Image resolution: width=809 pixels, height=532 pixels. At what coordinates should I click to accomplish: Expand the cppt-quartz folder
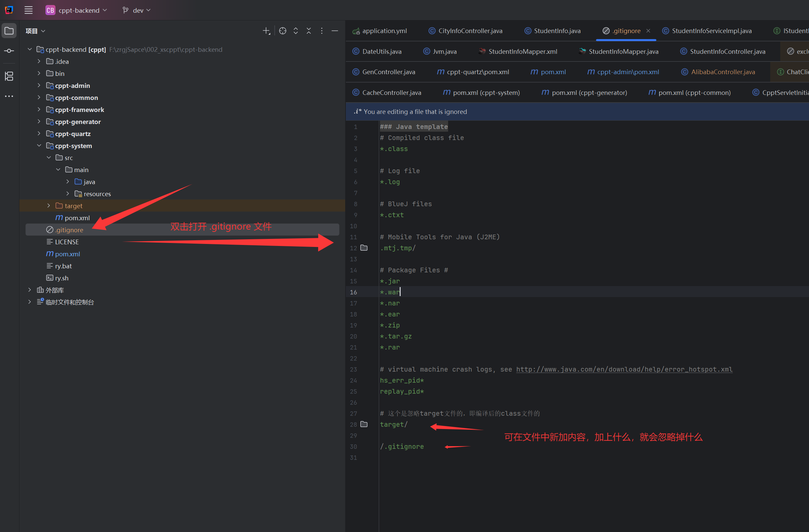pyautogui.click(x=39, y=134)
